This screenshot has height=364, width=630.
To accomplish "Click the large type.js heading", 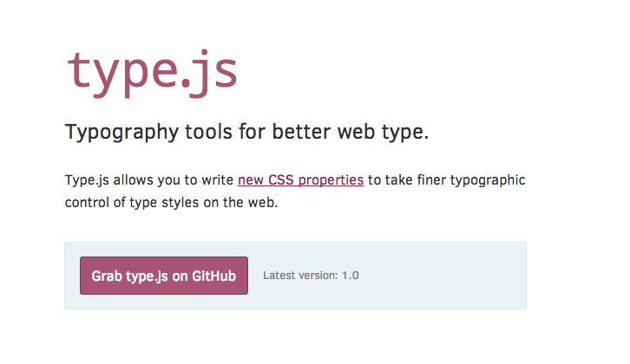I will tap(152, 71).
